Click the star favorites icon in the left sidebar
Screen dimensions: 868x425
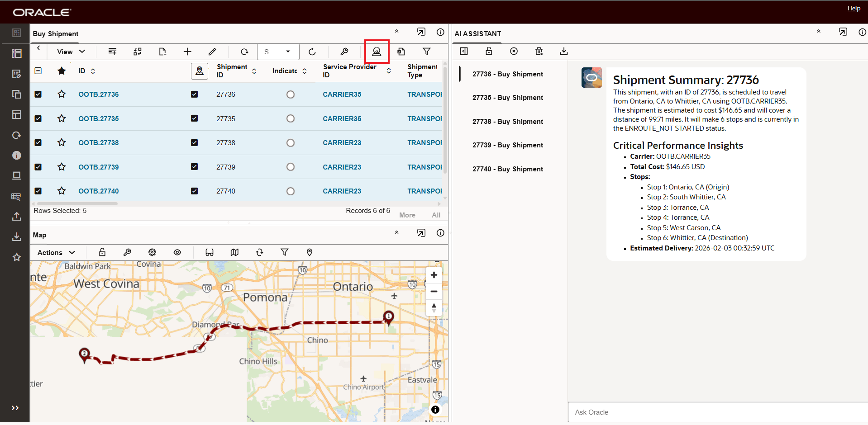(x=17, y=257)
